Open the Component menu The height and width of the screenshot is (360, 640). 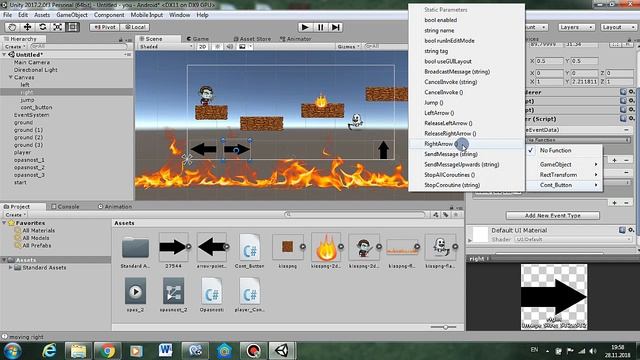click(x=109, y=15)
